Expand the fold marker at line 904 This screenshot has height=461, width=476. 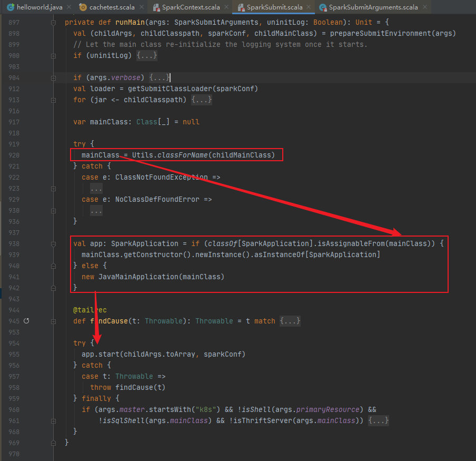(53, 78)
